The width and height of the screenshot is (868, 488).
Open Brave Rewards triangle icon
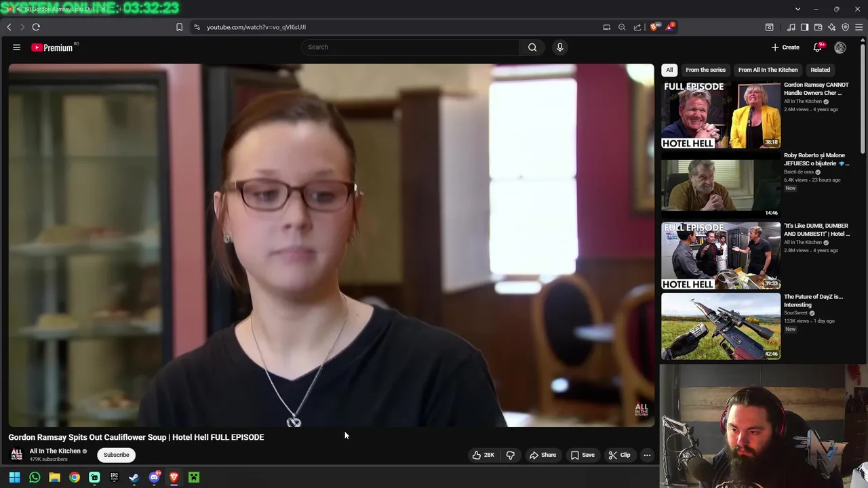pos(670,27)
